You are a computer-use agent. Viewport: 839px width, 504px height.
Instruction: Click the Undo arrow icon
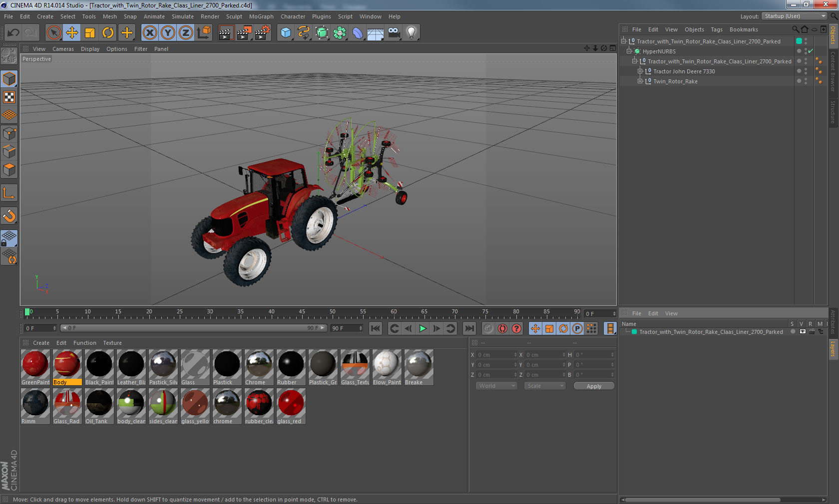(x=13, y=33)
